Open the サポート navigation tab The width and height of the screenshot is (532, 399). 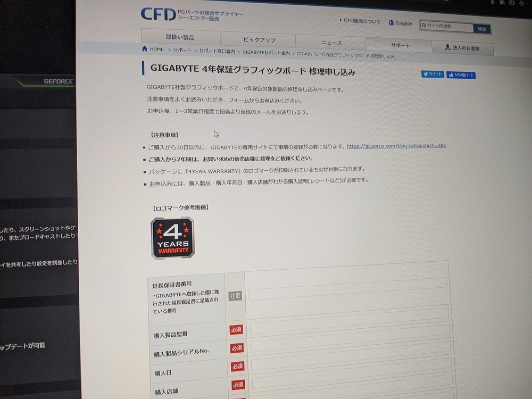(x=400, y=45)
